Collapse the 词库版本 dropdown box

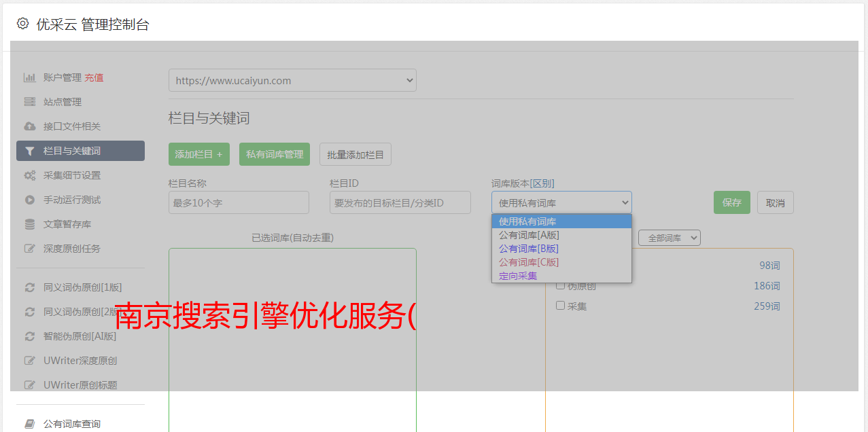click(561, 202)
